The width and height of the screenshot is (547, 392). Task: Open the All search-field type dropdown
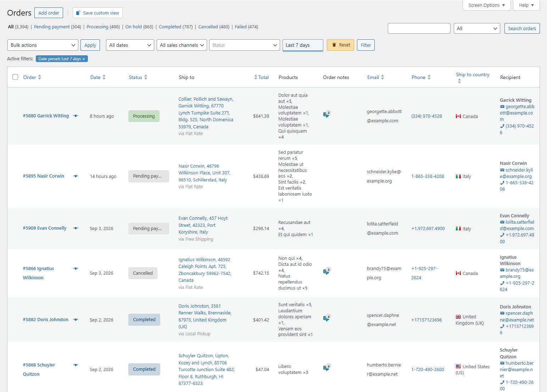pyautogui.click(x=477, y=28)
